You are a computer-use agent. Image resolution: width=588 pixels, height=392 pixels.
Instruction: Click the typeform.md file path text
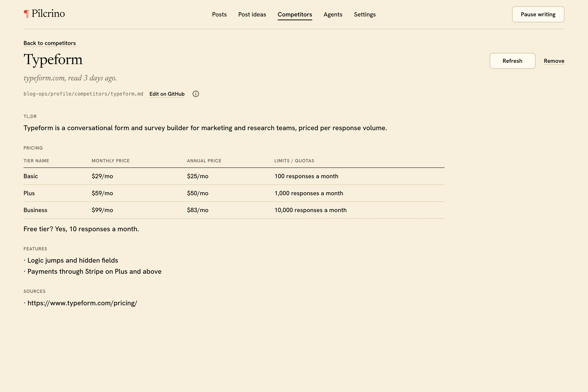pos(83,94)
